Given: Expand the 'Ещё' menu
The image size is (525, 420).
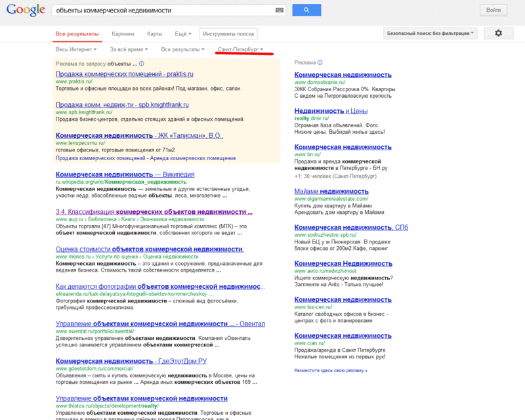Looking at the screenshot, I should [183, 34].
